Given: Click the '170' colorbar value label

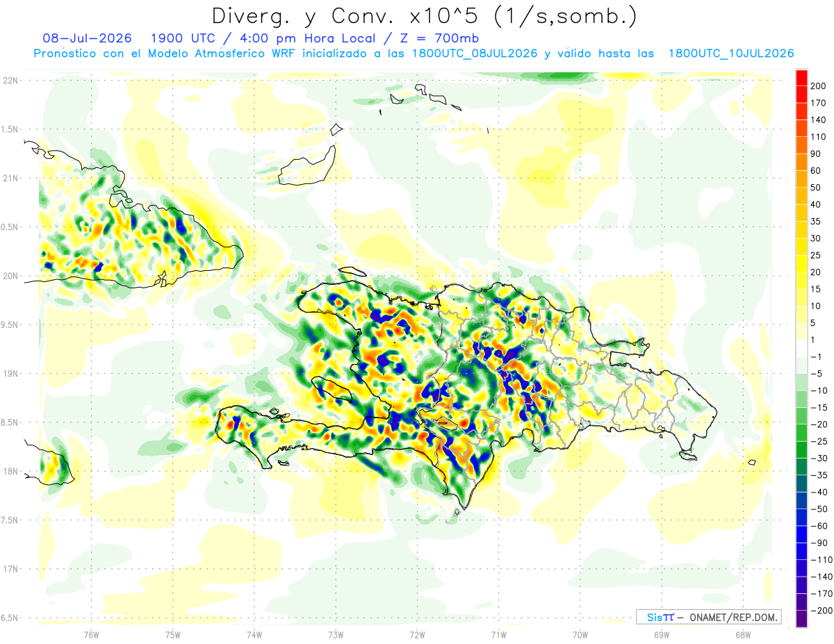Looking at the screenshot, I should pos(818,103).
